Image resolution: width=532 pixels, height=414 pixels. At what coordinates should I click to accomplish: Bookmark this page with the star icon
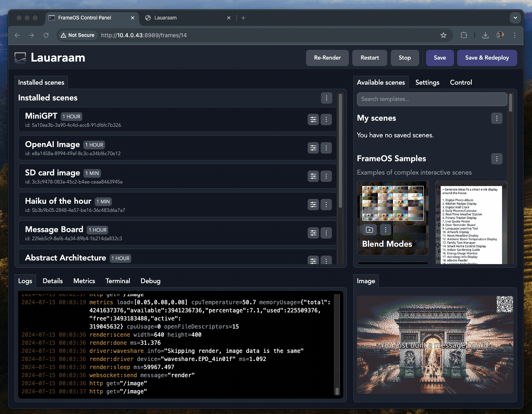(x=443, y=35)
